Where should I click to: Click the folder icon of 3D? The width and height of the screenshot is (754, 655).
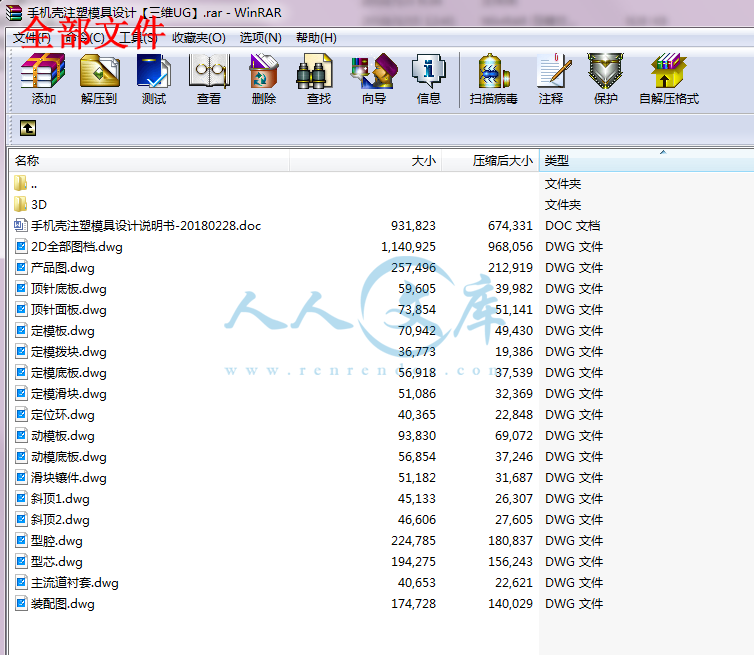21,204
